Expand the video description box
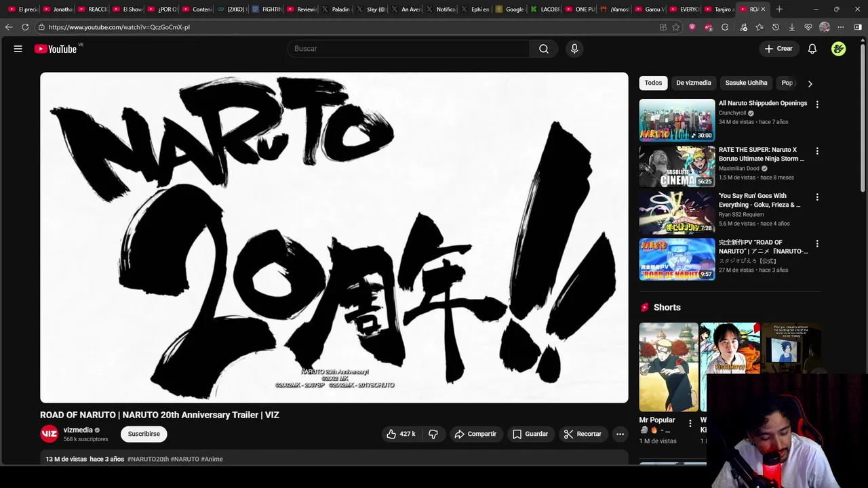Screen dimensions: 868x488 click(334, 458)
